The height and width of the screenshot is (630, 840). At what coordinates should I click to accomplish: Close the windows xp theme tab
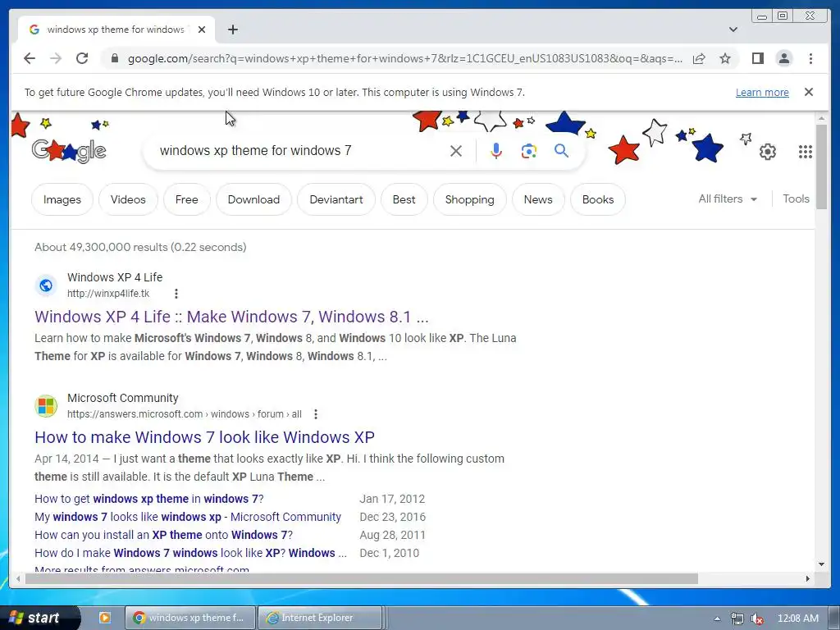202,30
